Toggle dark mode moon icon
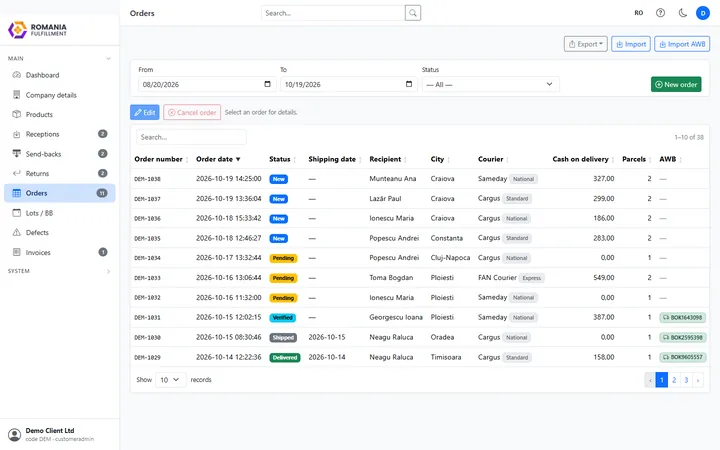The height and width of the screenshot is (450, 720). coord(683,13)
